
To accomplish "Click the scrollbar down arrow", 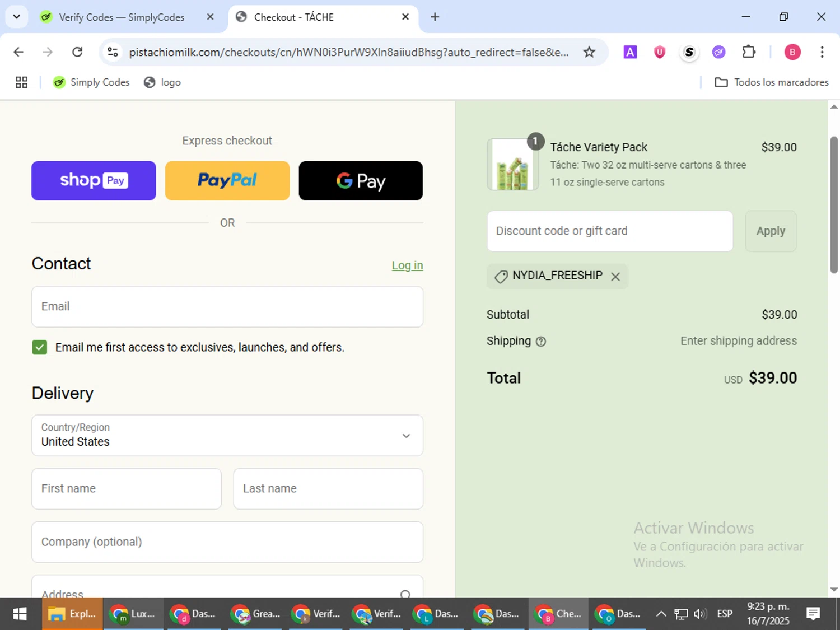I will (x=834, y=590).
